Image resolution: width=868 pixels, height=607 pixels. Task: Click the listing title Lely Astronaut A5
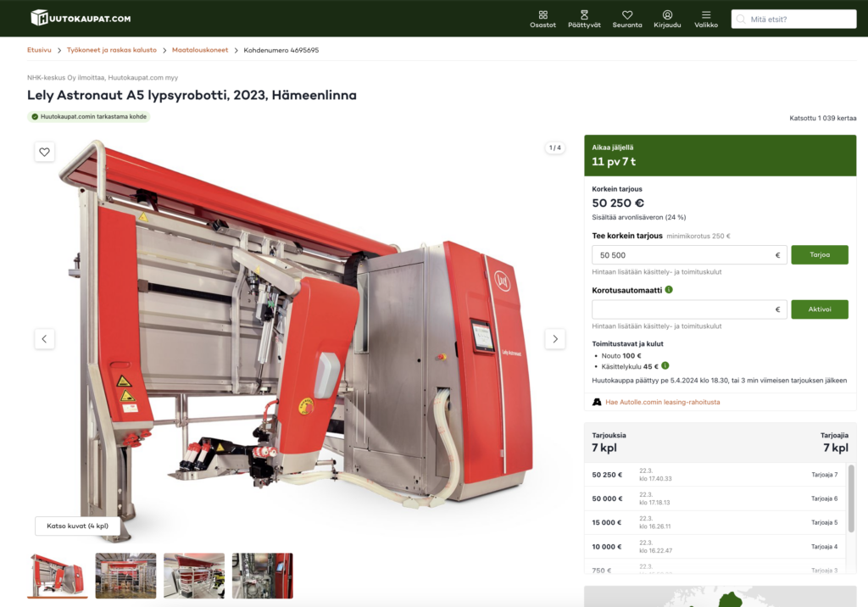click(x=192, y=95)
